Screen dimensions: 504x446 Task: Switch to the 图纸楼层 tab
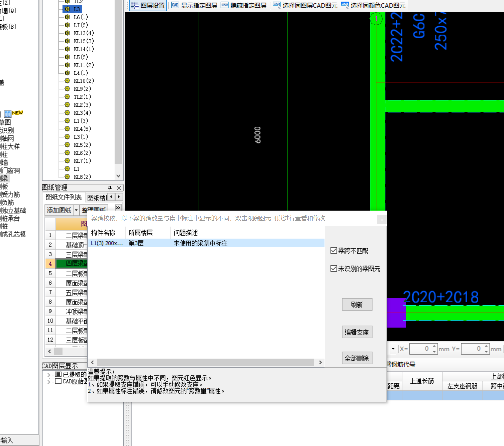click(97, 198)
